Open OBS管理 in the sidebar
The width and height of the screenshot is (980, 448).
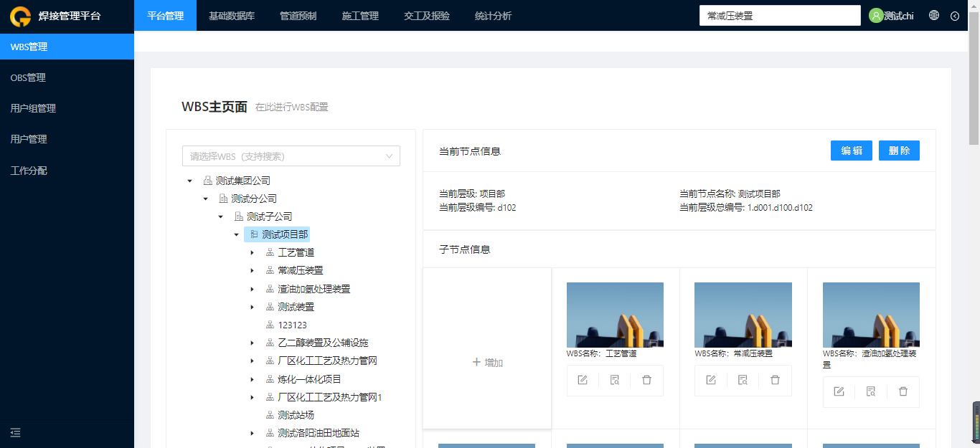(67, 77)
